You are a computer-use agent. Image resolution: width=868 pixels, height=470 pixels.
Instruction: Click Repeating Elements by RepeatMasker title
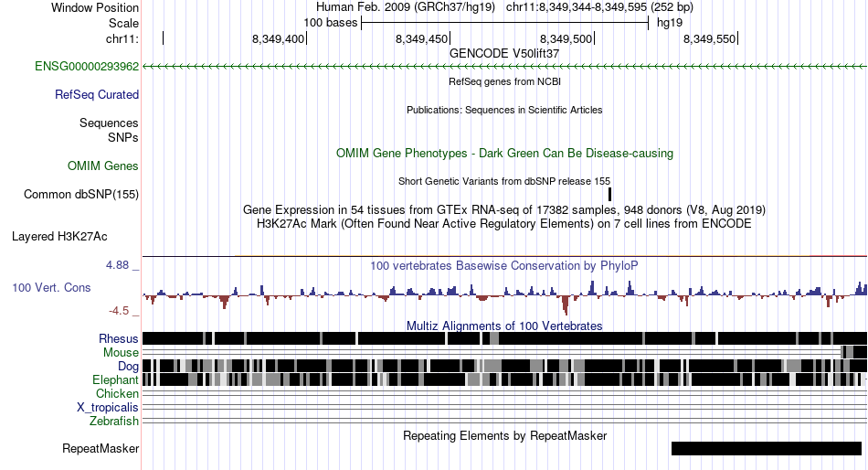[504, 435]
